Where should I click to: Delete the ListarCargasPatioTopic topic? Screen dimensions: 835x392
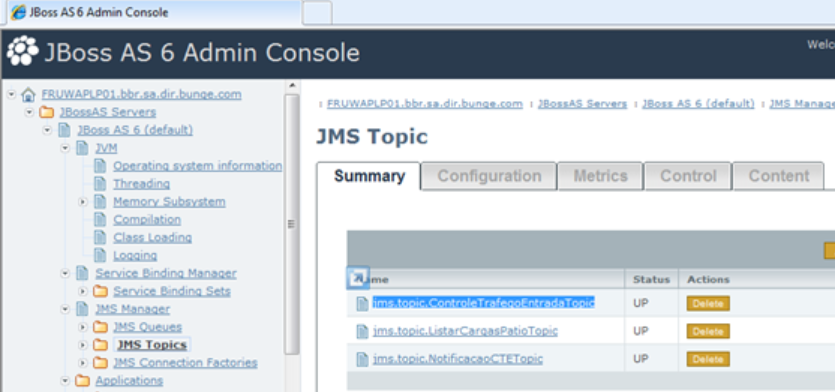tap(708, 331)
